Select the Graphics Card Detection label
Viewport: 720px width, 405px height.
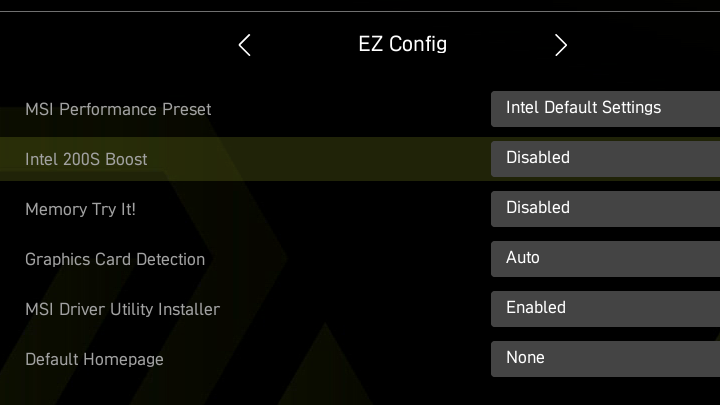tap(115, 259)
